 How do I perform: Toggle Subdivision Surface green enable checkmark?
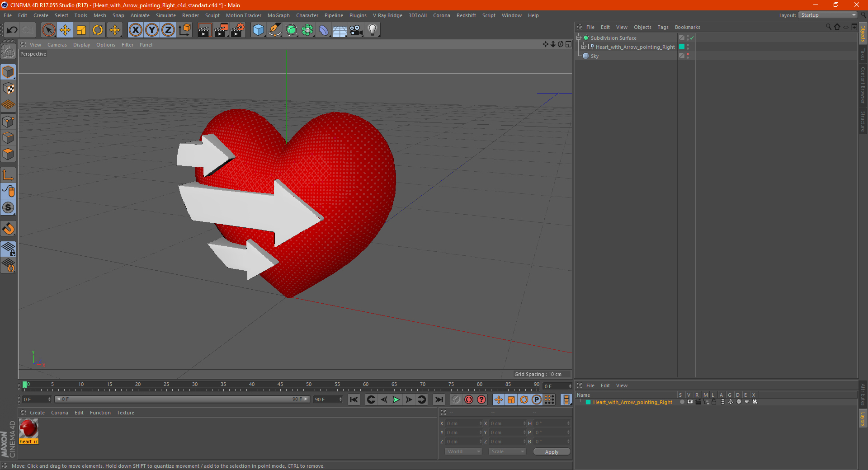coord(692,38)
